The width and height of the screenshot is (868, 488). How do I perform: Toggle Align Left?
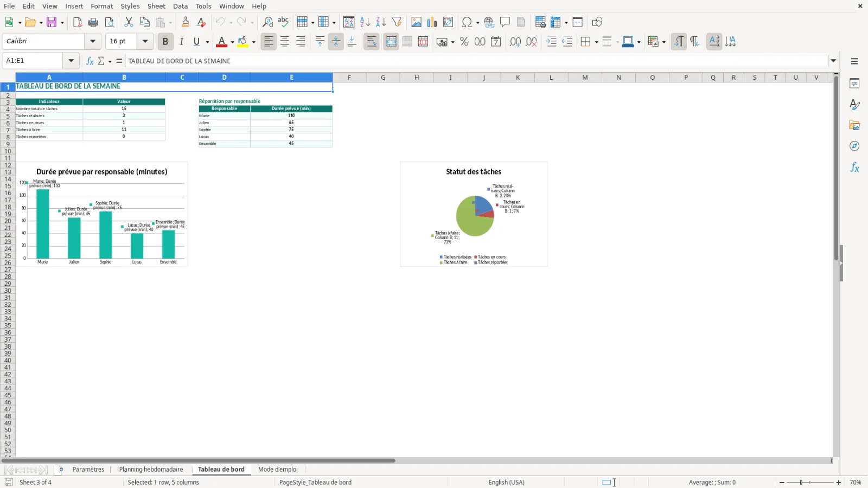tap(269, 42)
